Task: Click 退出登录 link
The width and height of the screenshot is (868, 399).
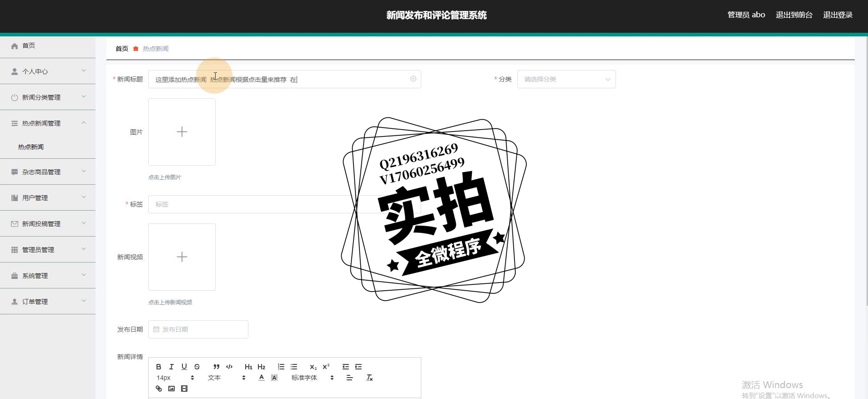Action: 838,15
